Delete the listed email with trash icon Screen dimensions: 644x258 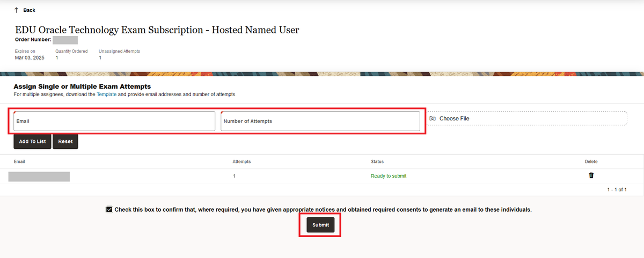(591, 175)
